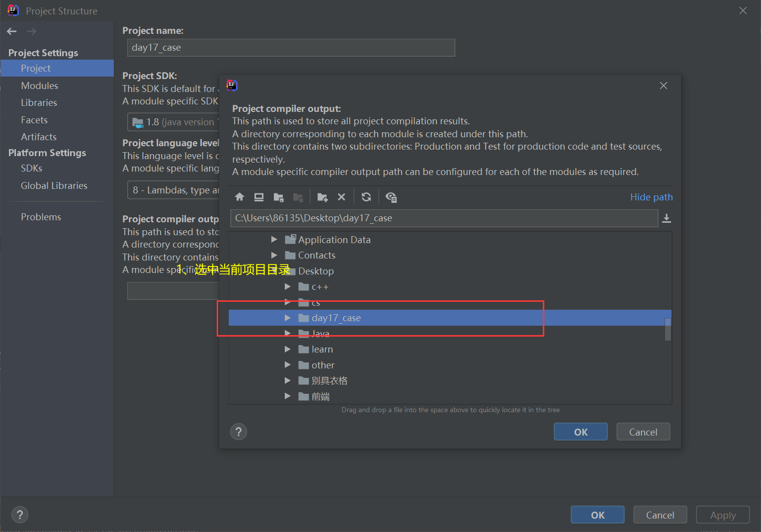761x532 pixels.
Task: Click the Contacts folder icon
Action: click(x=290, y=256)
